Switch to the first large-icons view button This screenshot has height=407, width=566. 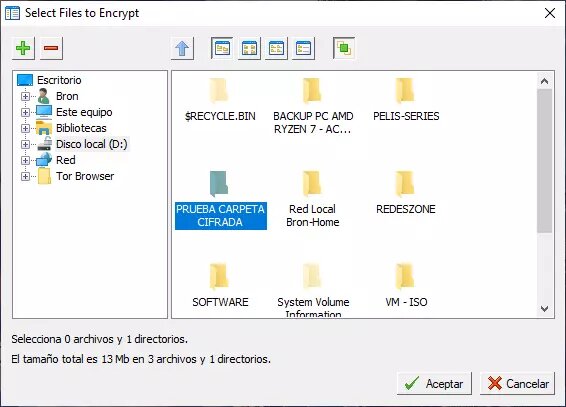[x=222, y=48]
